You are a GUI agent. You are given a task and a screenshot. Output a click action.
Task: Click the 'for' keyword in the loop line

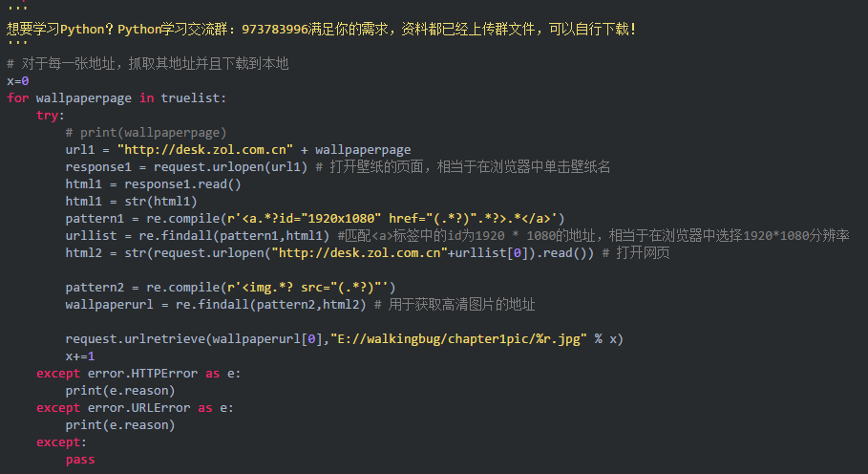pos(18,98)
